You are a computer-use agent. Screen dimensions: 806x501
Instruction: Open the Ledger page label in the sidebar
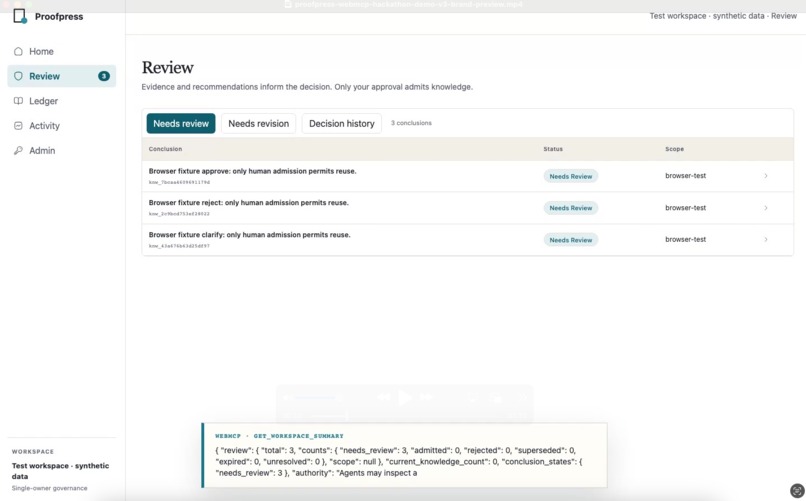[x=43, y=101]
